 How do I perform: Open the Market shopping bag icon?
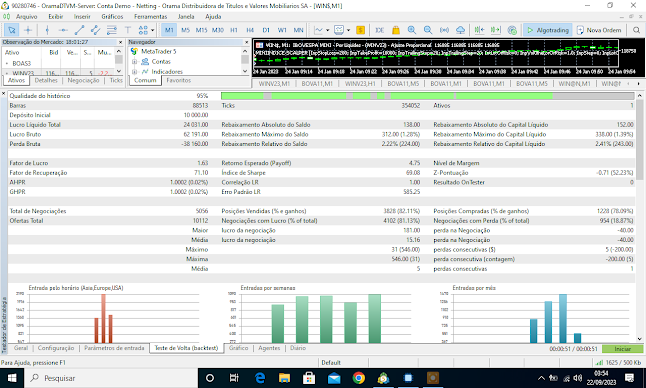396,30
